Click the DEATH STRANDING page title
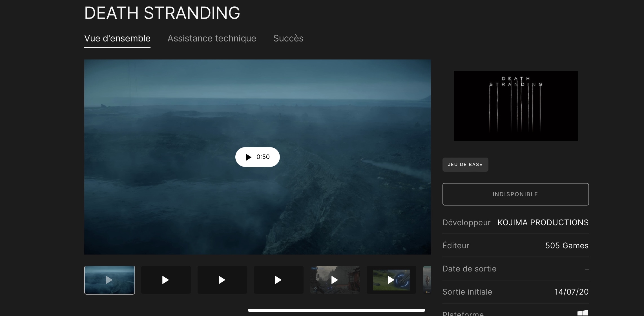The height and width of the screenshot is (316, 644). [x=162, y=13]
